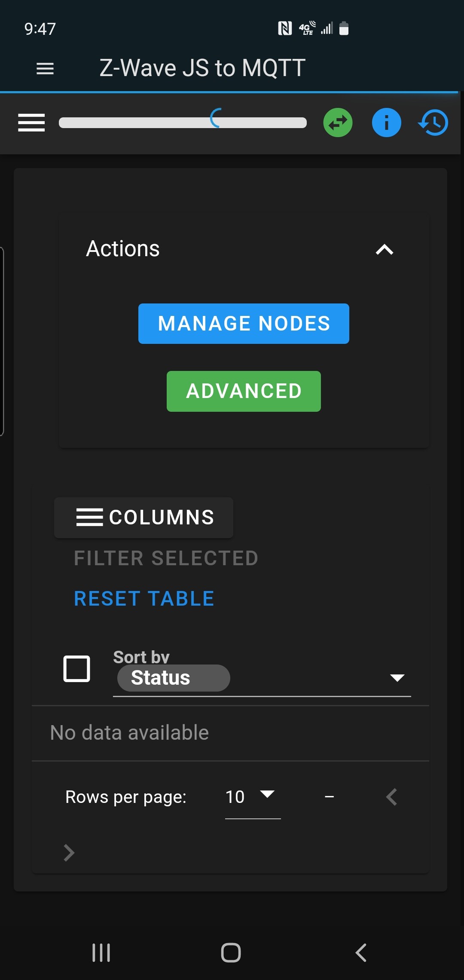Open Android recent apps button
Screen dimensions: 464x980
pos(101,952)
